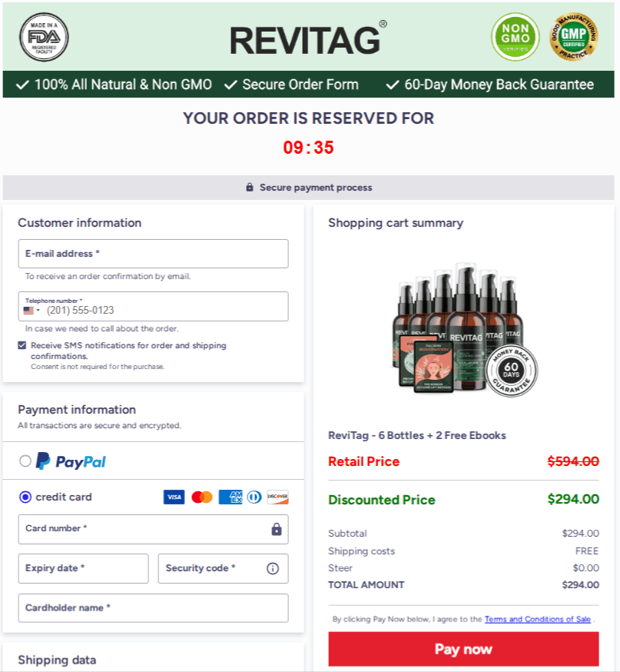Click the ReviTag - 6 Bottles + 2 Free Ebooks title
This screenshot has width=620, height=672.
point(417,435)
